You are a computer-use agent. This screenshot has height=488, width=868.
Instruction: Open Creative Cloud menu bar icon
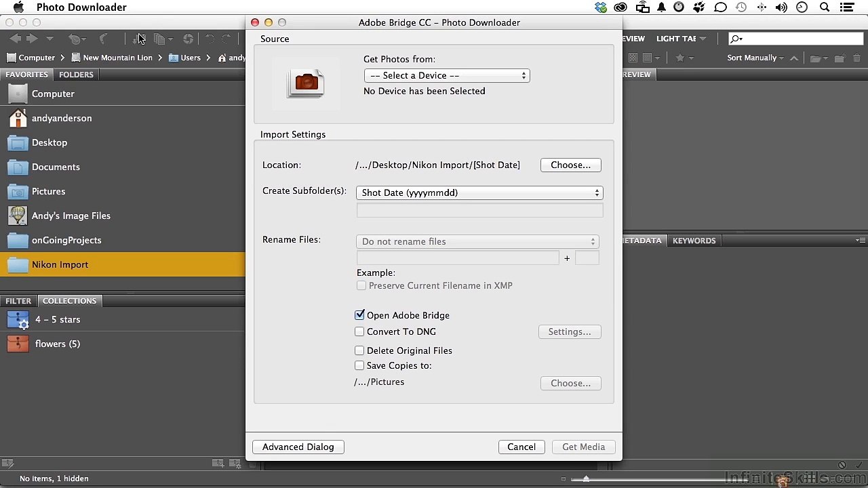[x=620, y=7]
